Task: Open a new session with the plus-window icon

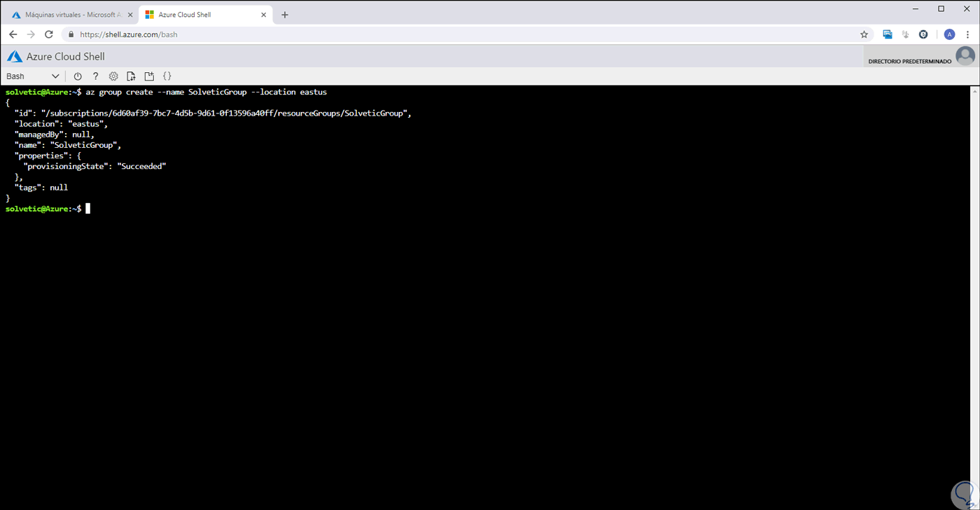Action: pos(149,76)
